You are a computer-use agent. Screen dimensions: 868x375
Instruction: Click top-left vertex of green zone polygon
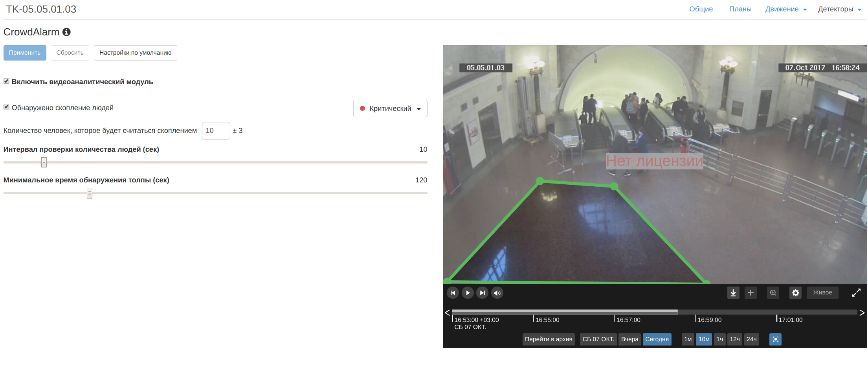pyautogui.click(x=540, y=181)
